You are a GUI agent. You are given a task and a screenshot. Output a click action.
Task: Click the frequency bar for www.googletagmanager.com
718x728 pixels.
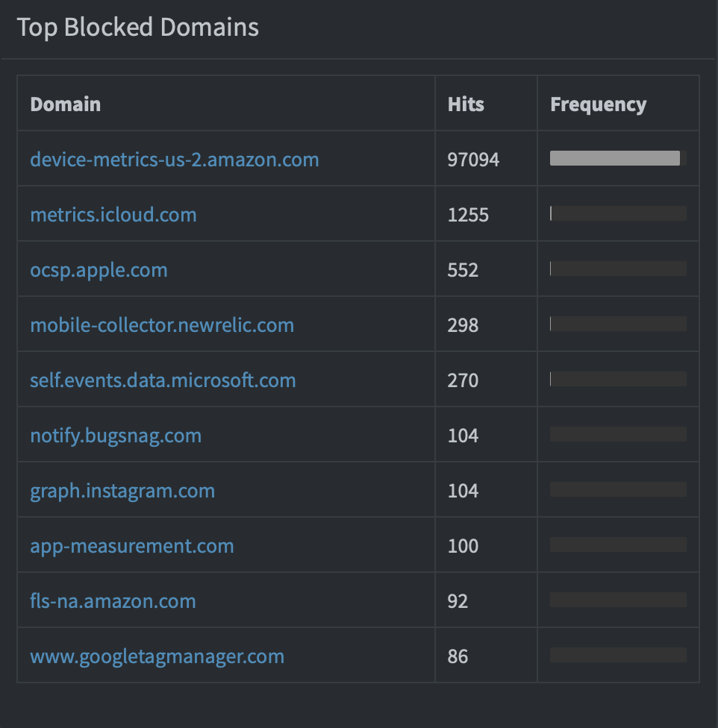[x=618, y=655]
